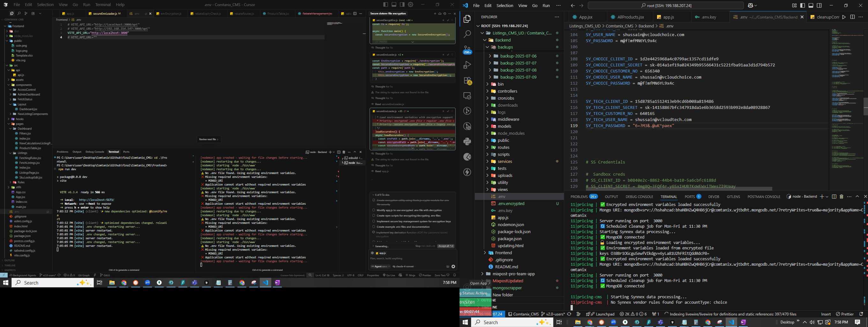Toggle secondary side bar in VS Code title bar
The width and height of the screenshot is (868, 327).
coord(819,5)
